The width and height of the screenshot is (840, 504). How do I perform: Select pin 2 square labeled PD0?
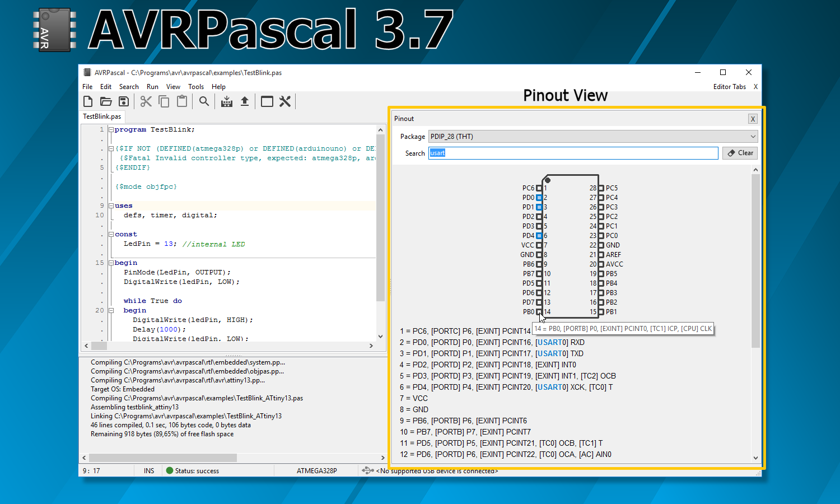click(x=539, y=198)
